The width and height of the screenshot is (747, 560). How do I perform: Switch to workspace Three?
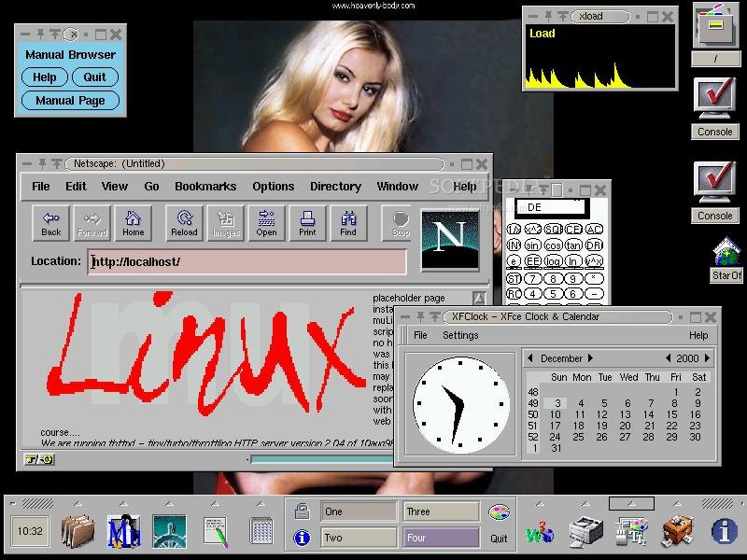click(441, 511)
